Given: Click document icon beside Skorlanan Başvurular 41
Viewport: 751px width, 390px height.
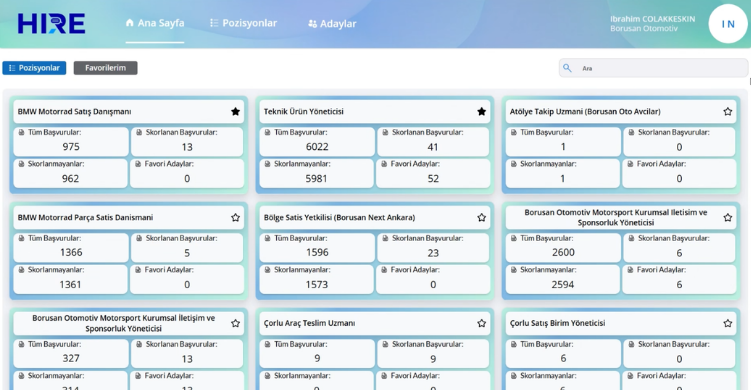Looking at the screenshot, I should point(385,132).
